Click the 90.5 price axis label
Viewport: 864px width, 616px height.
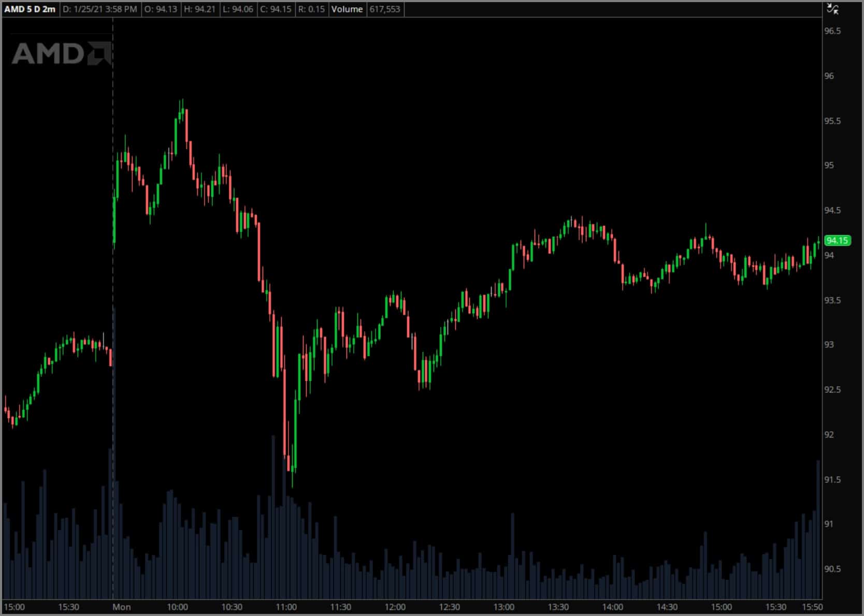(832, 569)
